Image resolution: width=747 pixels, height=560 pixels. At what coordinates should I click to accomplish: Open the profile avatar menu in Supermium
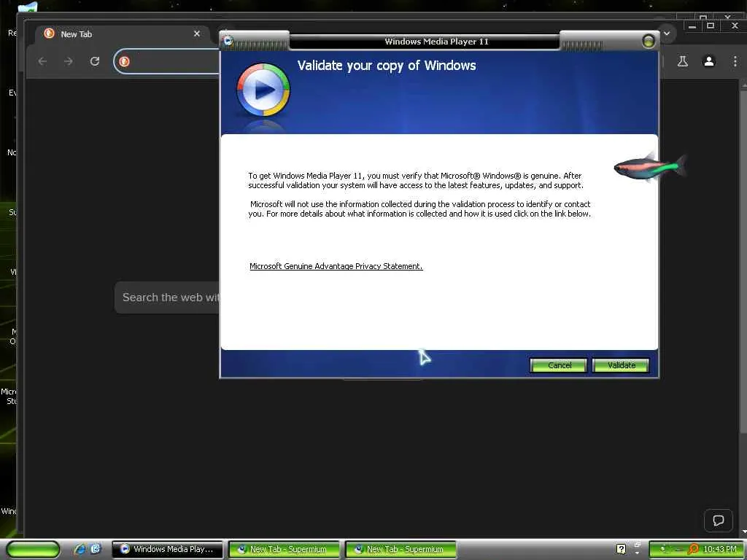point(709,61)
